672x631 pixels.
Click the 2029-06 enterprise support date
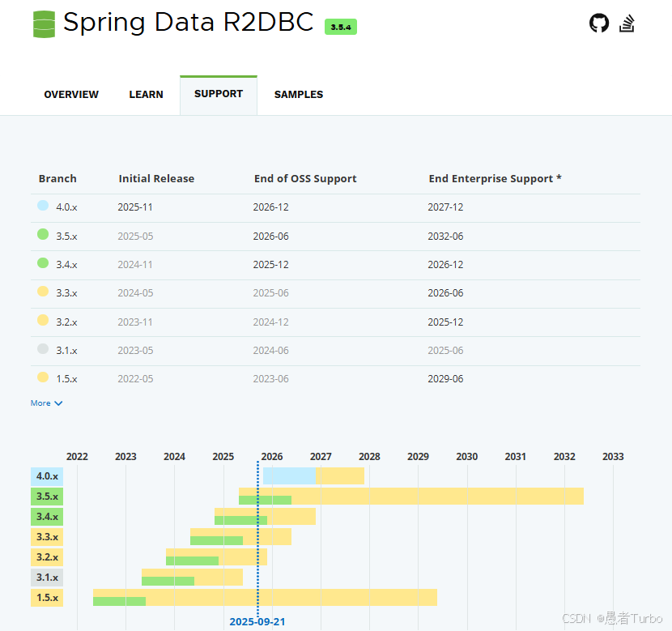(445, 379)
